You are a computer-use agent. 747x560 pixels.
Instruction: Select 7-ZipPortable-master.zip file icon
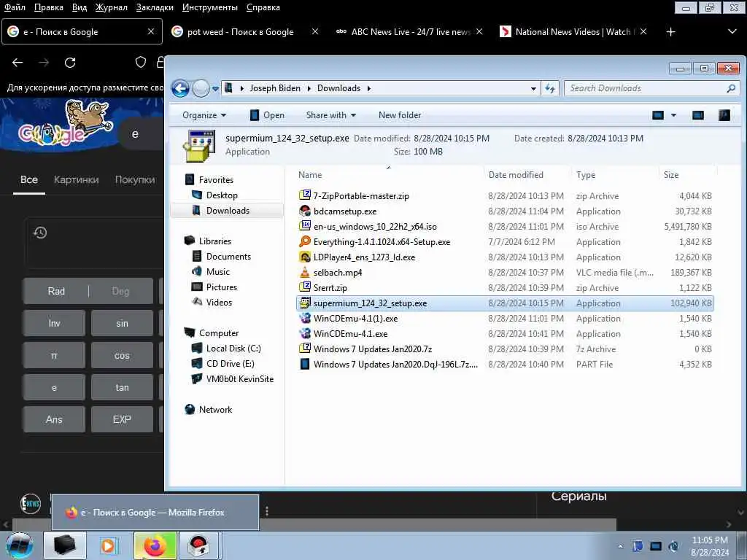point(304,195)
